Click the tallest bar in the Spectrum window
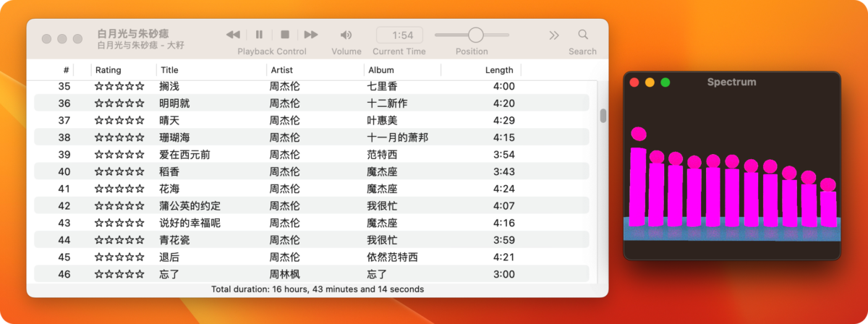868x324 pixels. 638,187
